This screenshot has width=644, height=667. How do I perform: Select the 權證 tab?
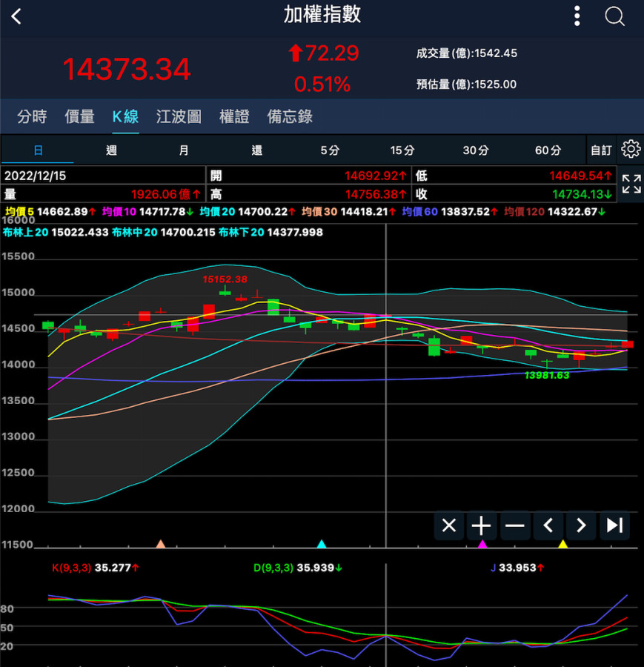[234, 116]
